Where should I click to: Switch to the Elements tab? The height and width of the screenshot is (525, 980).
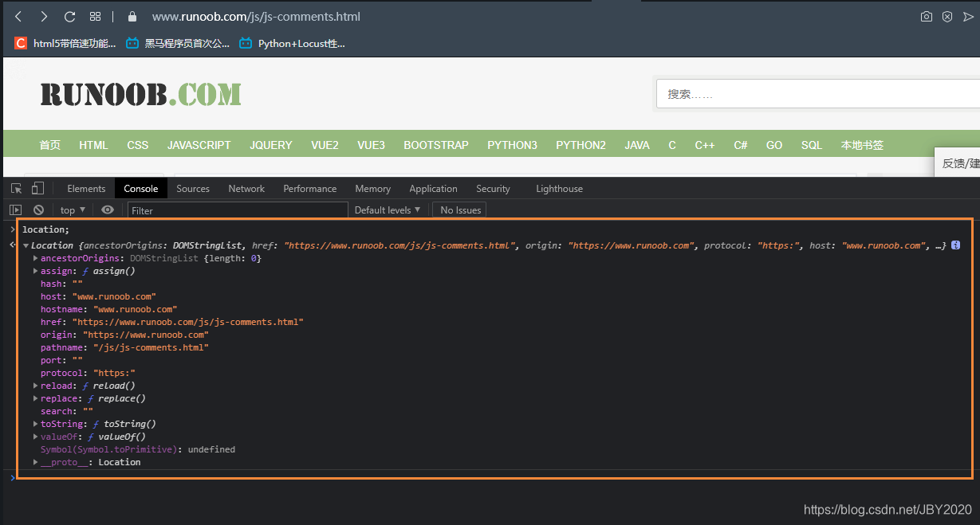86,188
